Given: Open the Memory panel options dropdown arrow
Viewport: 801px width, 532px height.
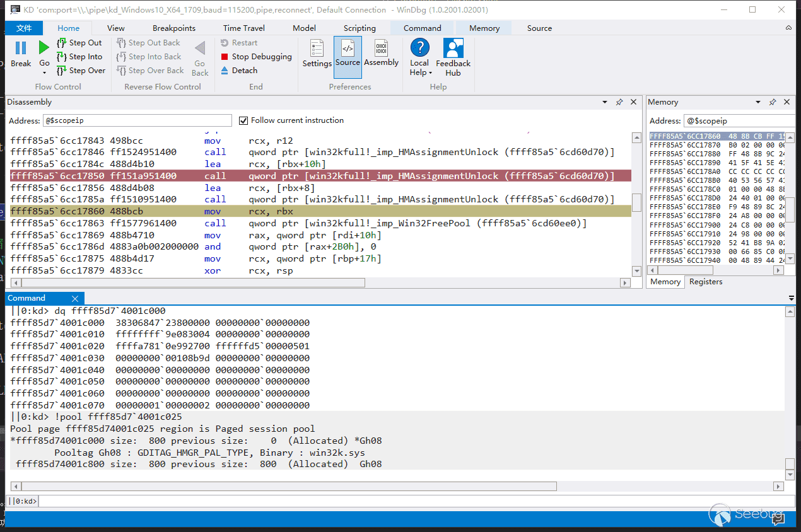Looking at the screenshot, I should 758,102.
